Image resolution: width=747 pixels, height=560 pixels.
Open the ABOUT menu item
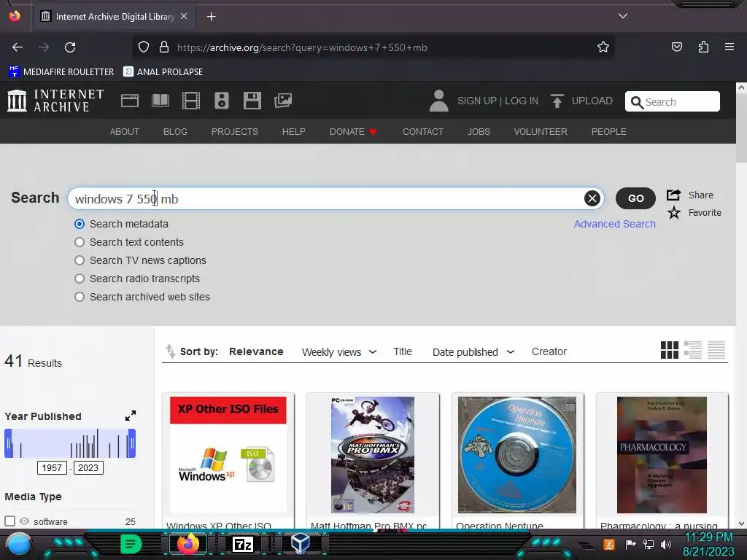tap(125, 131)
